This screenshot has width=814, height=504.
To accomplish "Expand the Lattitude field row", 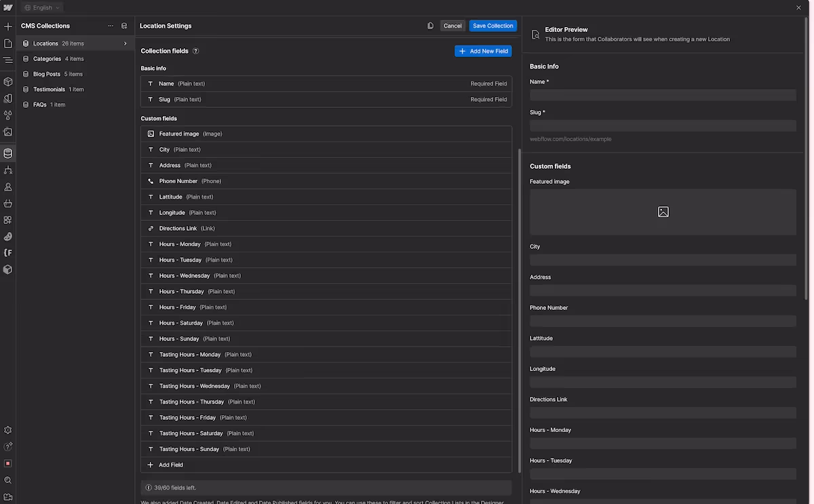I will 326,197.
